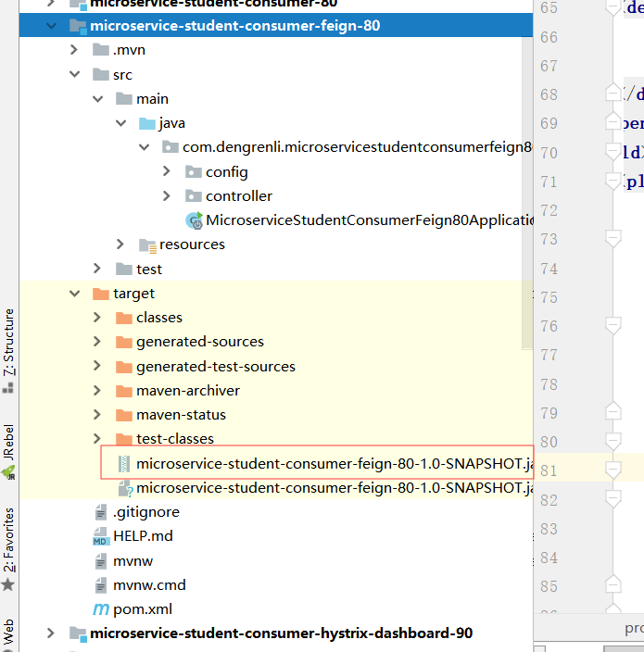Select the hystrix-dashboard-90 module icon

coord(78,633)
